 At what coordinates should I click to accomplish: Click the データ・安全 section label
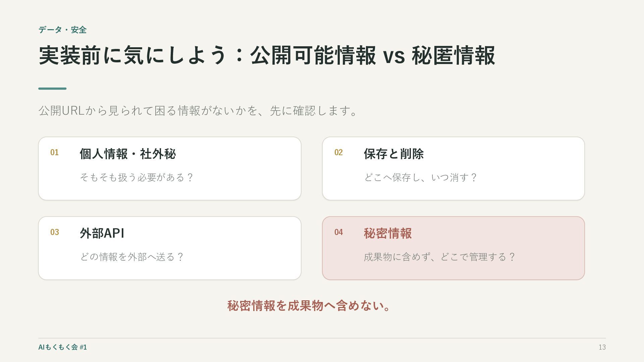tap(62, 30)
